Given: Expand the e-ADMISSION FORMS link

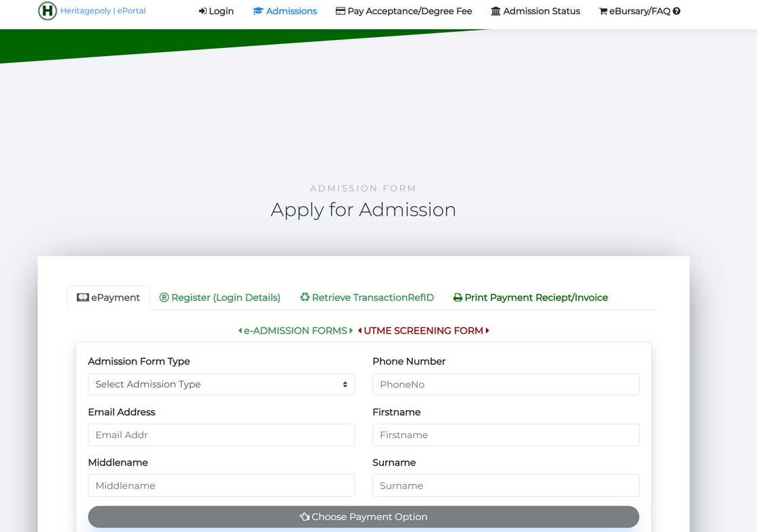Looking at the screenshot, I should tap(295, 331).
